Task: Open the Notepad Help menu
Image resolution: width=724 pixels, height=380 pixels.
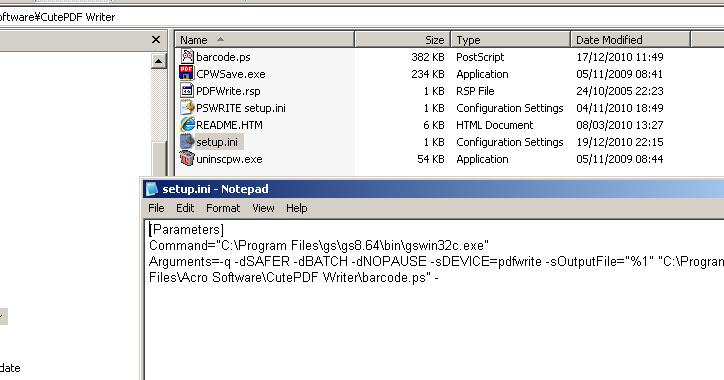Action: [x=296, y=208]
